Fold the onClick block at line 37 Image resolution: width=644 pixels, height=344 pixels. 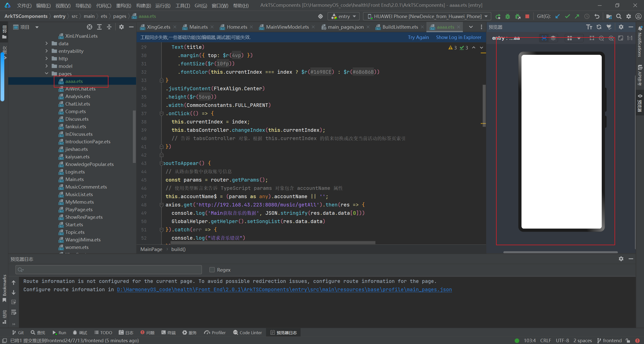tap(162, 114)
